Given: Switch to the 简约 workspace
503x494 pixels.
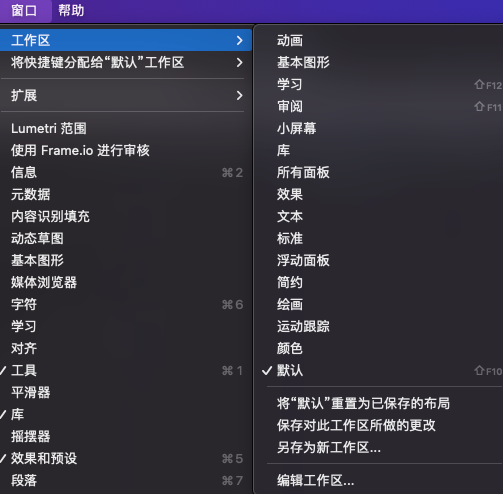Looking at the screenshot, I should click(x=379, y=282).
